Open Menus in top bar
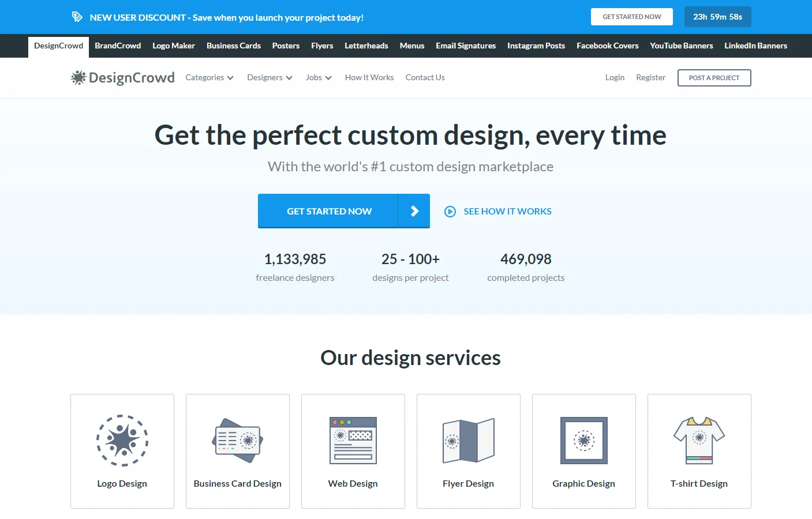Image resolution: width=812 pixels, height=519 pixels. pyautogui.click(x=412, y=46)
